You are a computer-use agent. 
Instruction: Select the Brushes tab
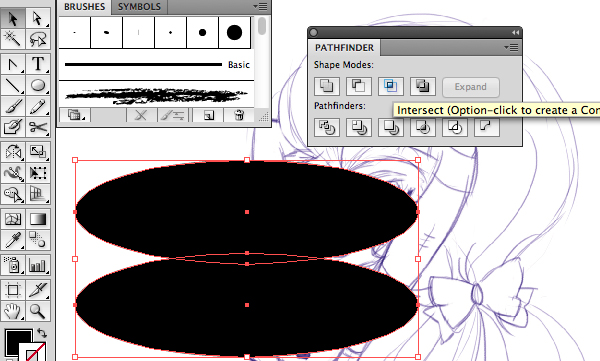click(84, 7)
